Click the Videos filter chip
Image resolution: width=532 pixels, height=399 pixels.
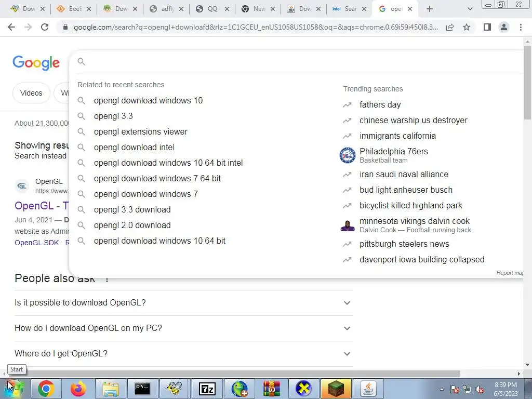[x=31, y=93]
